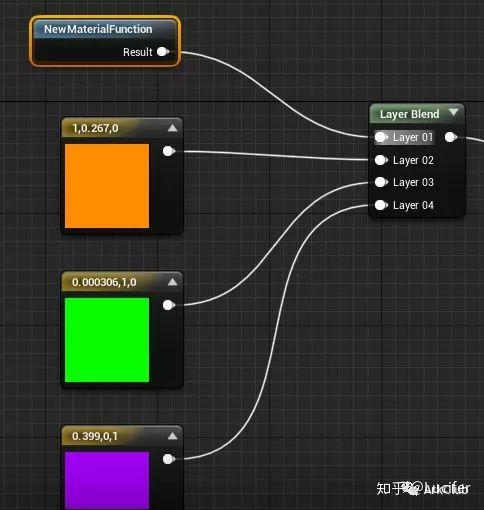Click the purple color preview swatch
This screenshot has height=510, width=484.
pos(107,481)
